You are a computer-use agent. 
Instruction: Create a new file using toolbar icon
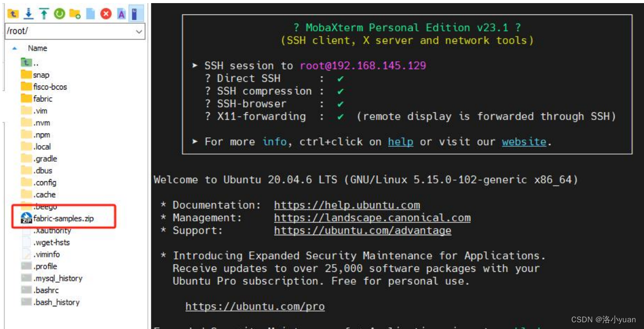91,14
